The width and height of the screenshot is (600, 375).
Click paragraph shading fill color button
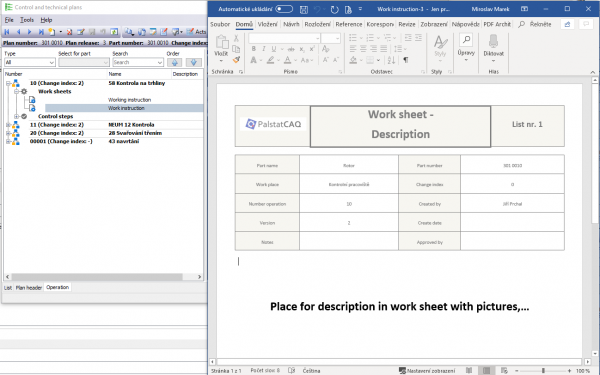point(353,60)
